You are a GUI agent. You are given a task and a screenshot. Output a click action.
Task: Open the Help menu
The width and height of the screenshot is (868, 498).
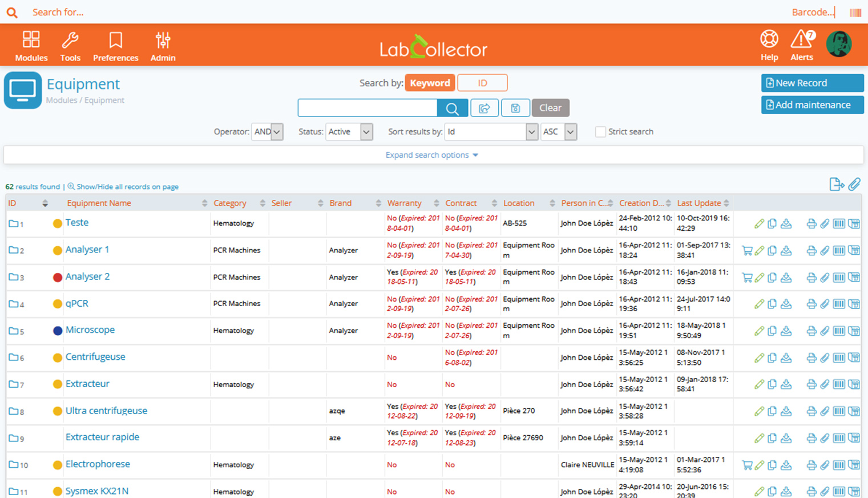point(769,45)
